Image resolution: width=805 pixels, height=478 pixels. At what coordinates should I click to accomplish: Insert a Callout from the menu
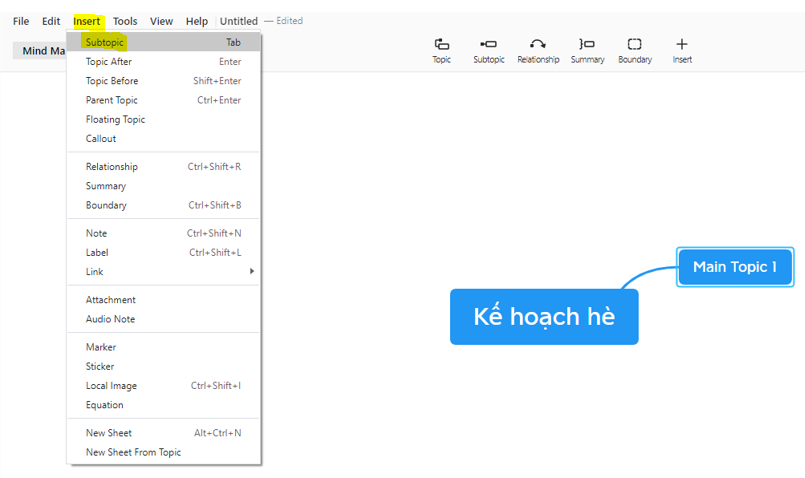(x=101, y=139)
